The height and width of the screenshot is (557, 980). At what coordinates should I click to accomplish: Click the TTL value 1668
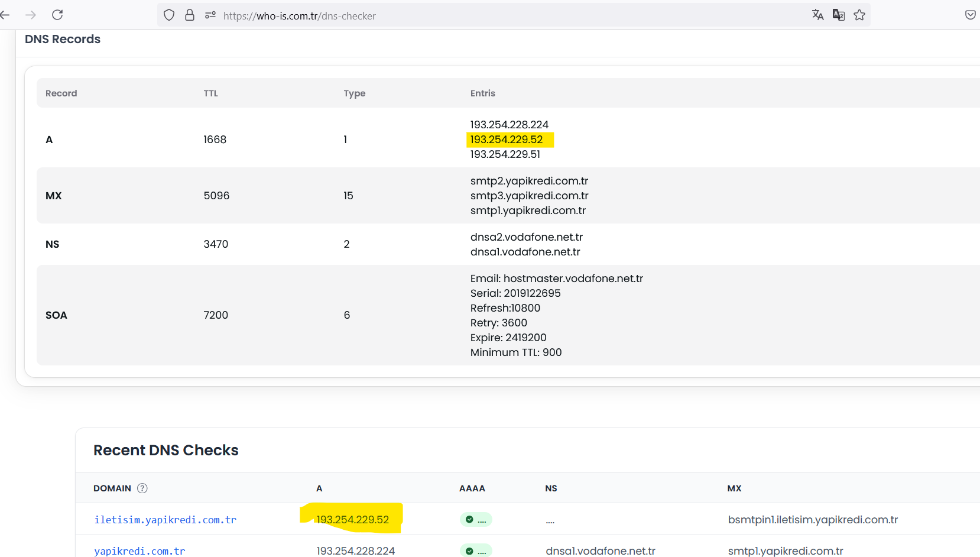pyautogui.click(x=215, y=140)
